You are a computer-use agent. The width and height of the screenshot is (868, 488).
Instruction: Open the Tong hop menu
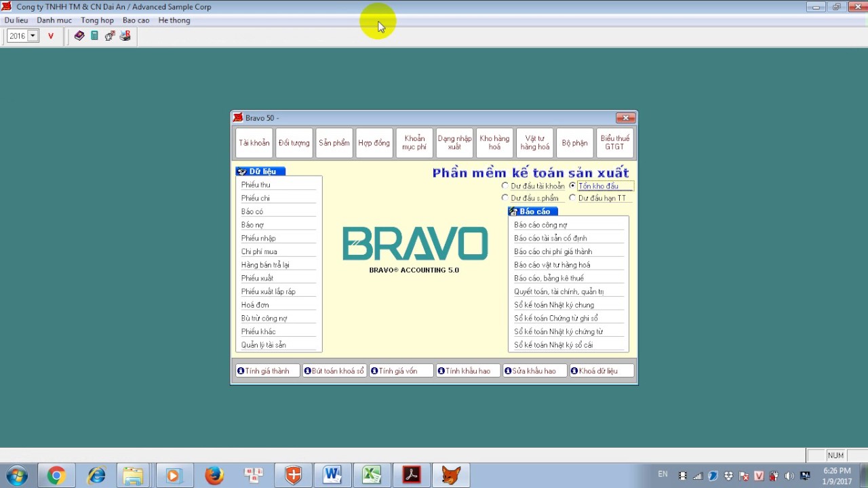pyautogui.click(x=98, y=20)
